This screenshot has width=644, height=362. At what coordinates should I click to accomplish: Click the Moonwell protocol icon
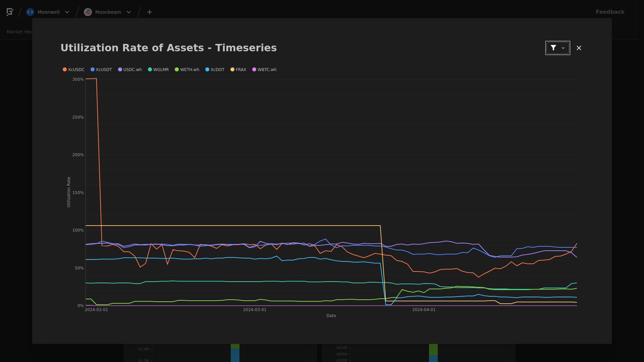[x=30, y=12]
